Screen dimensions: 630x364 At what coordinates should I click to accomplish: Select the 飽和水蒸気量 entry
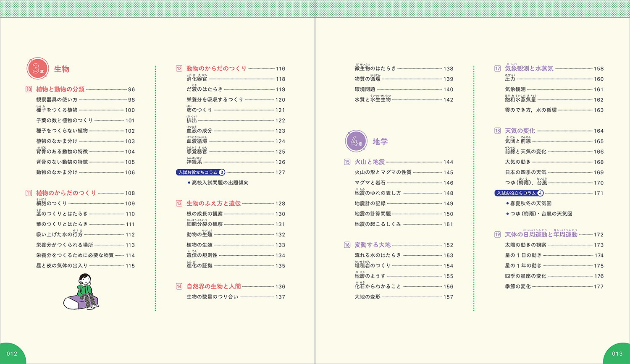click(520, 100)
